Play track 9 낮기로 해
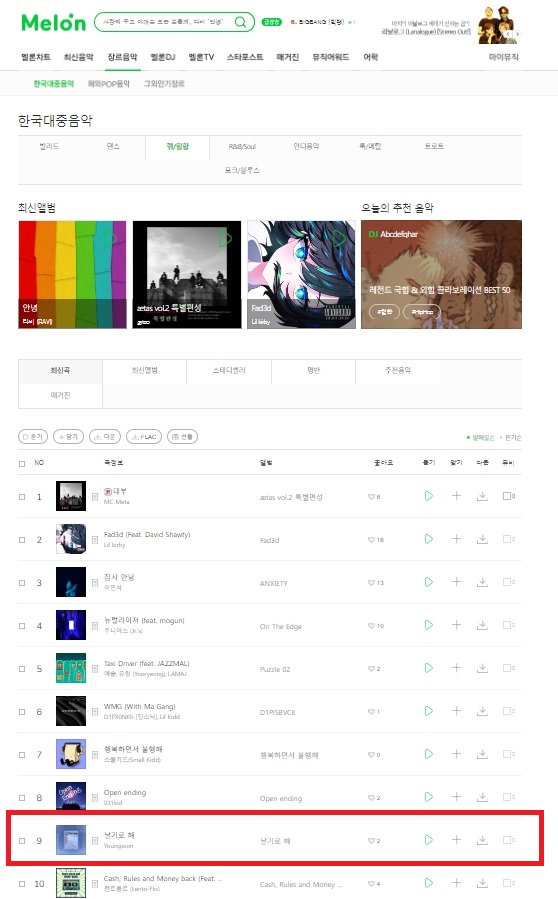This screenshot has height=899, width=558. click(428, 840)
